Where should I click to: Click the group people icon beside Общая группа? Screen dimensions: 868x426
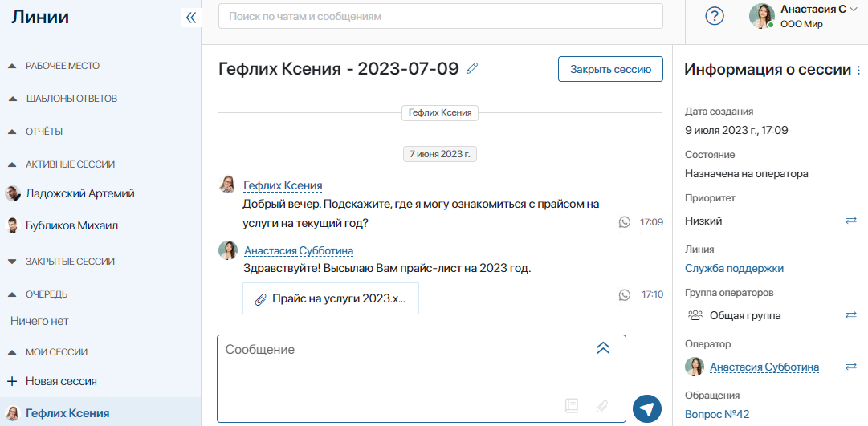[x=695, y=315]
